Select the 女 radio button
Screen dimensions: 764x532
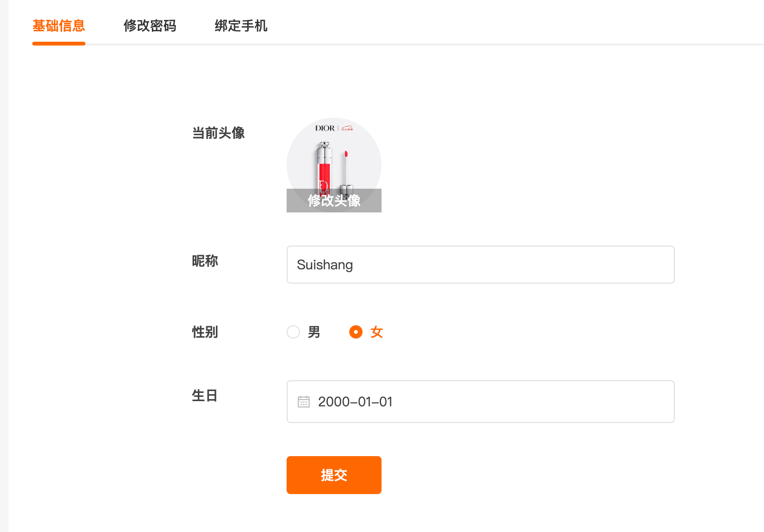356,332
